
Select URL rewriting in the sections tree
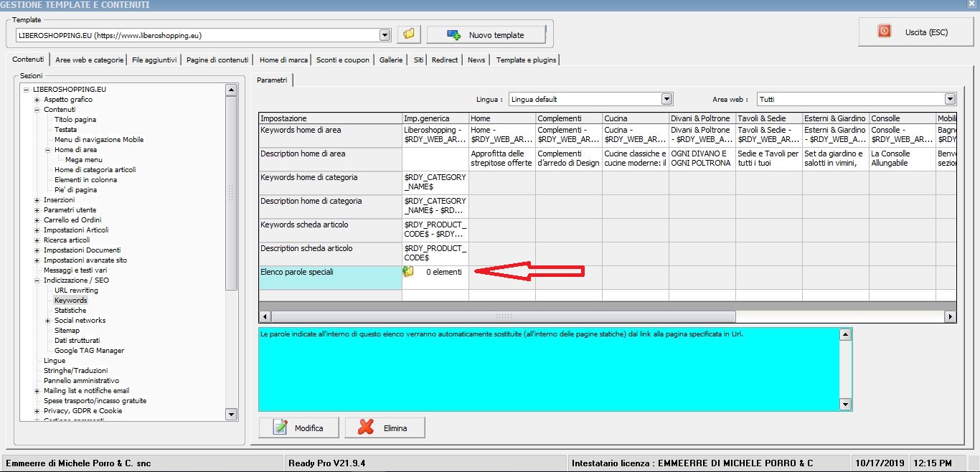pos(76,291)
